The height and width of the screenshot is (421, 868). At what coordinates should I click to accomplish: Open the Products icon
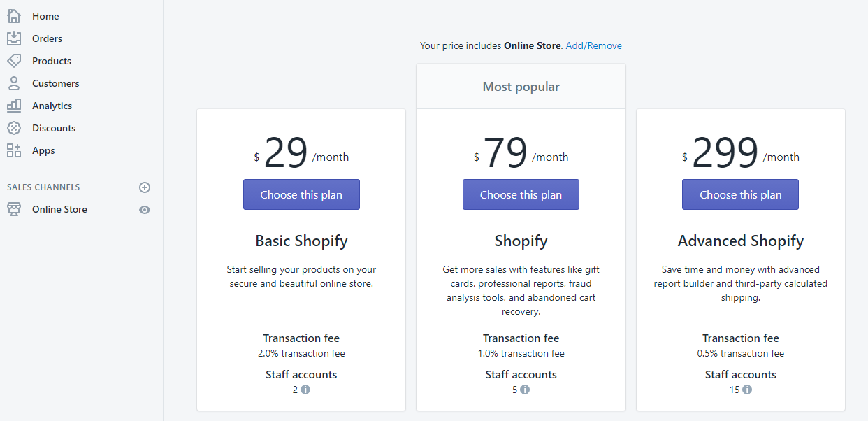coord(14,60)
